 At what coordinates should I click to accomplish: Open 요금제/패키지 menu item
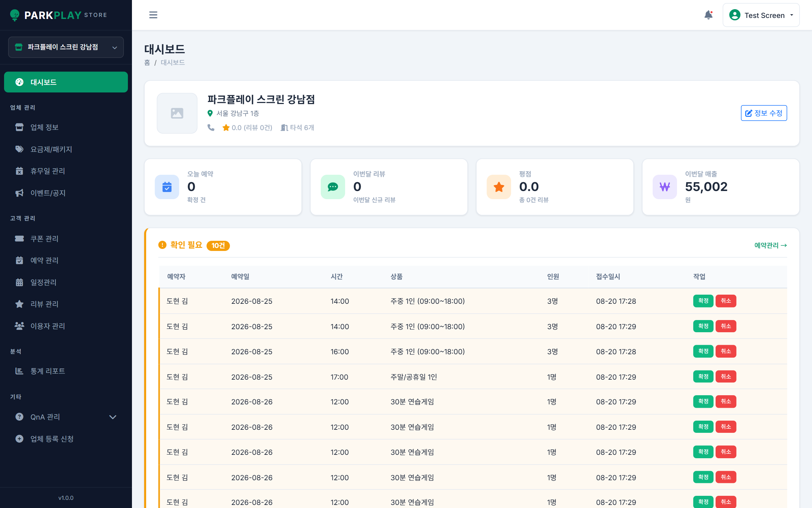point(66,149)
